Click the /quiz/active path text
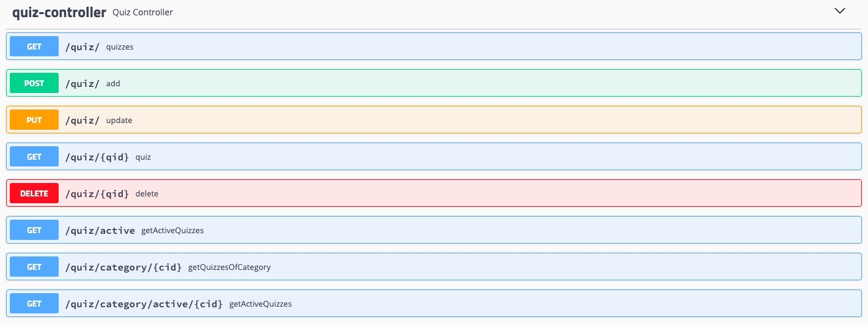868x325 pixels. 100,230
